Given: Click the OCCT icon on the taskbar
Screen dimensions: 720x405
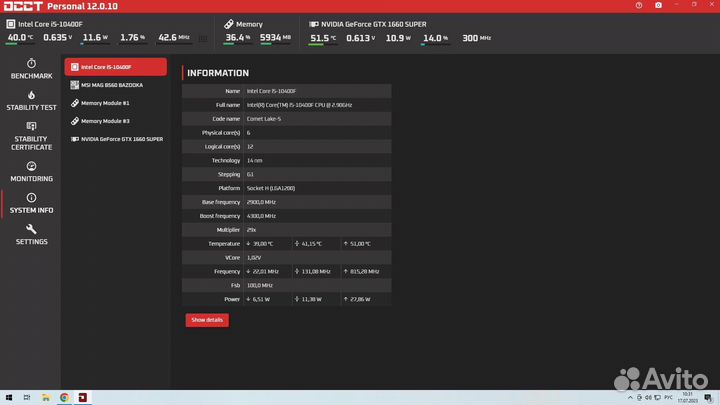Looking at the screenshot, I should pyautogui.click(x=83, y=398).
